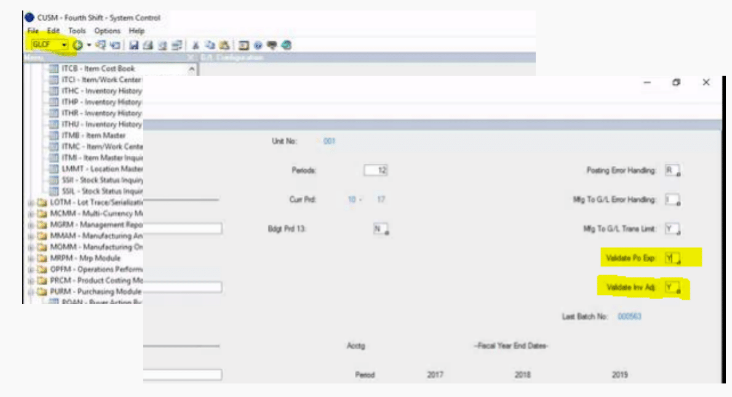Click the Paste clipboard icon
The image size is (732, 397).
coord(225,45)
